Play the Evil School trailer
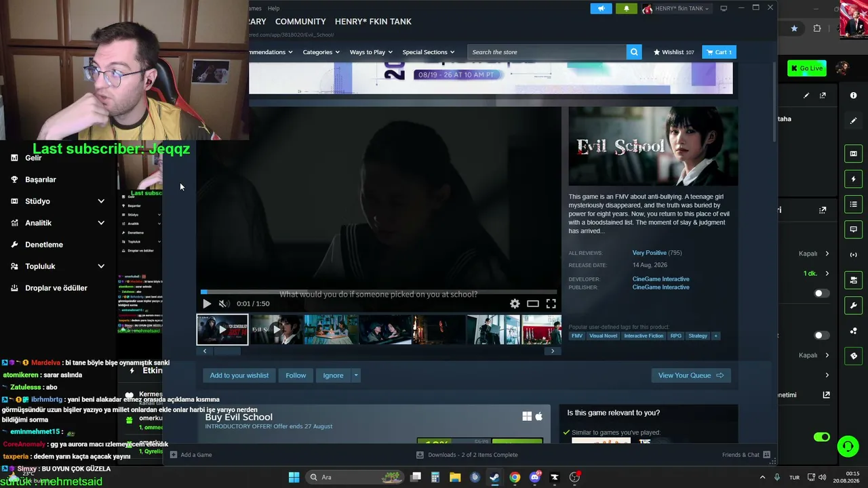Viewport: 868px width, 488px height. 207,304
